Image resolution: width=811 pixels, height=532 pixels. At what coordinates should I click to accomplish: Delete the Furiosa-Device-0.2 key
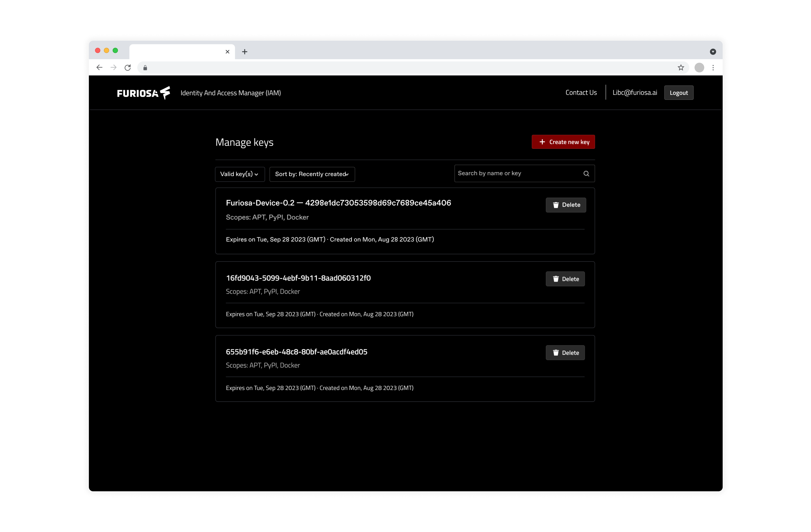tap(566, 205)
